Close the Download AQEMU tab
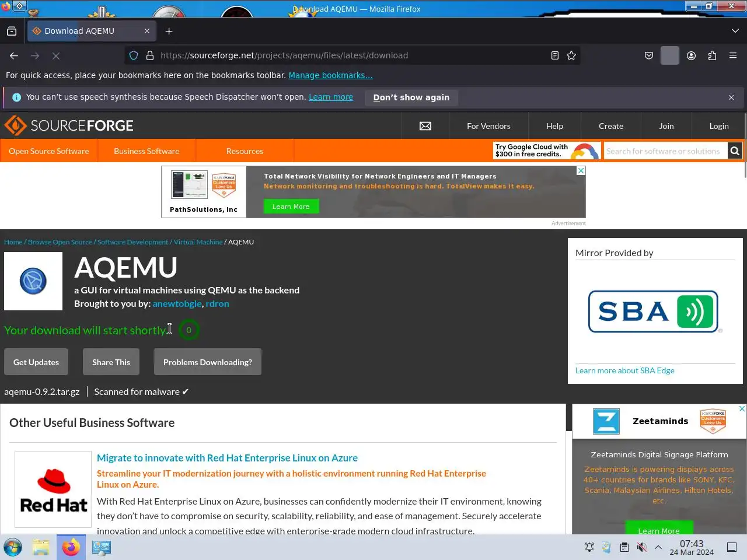Image resolution: width=747 pixels, height=560 pixels. click(x=147, y=31)
